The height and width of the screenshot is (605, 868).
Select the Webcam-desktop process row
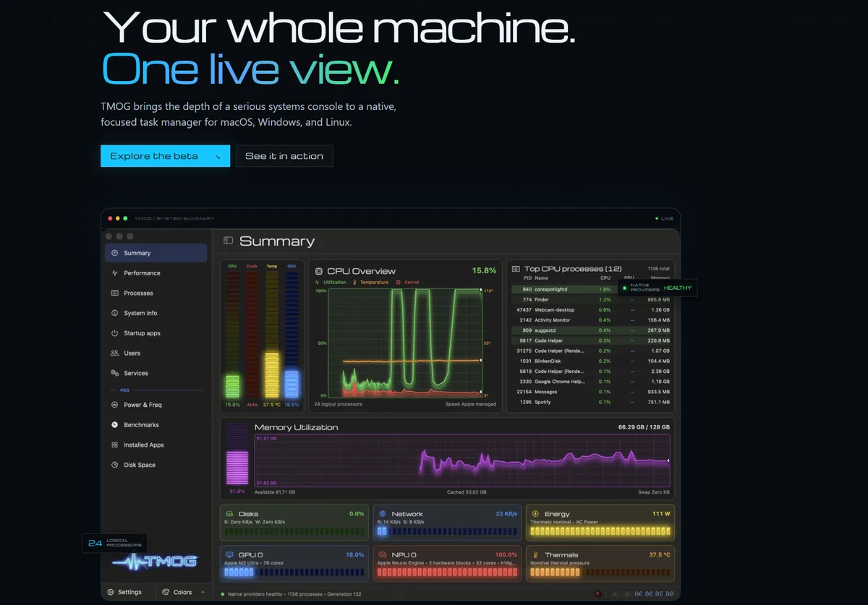tap(592, 310)
